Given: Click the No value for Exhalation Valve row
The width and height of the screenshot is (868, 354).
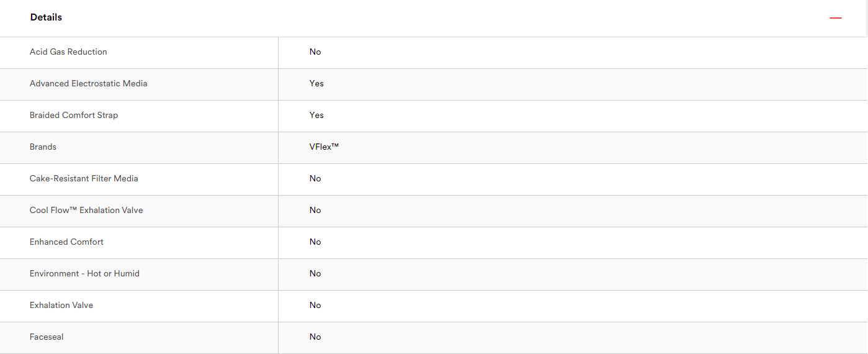Looking at the screenshot, I should coord(315,306).
